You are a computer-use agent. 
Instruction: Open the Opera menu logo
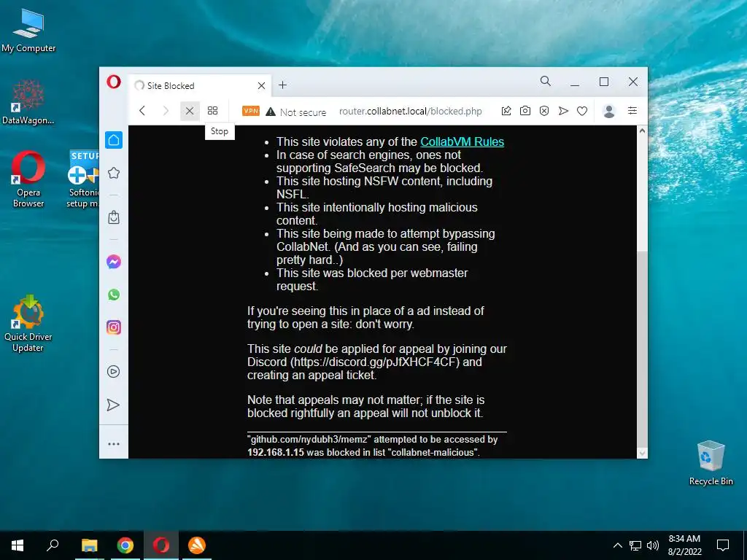click(x=113, y=82)
